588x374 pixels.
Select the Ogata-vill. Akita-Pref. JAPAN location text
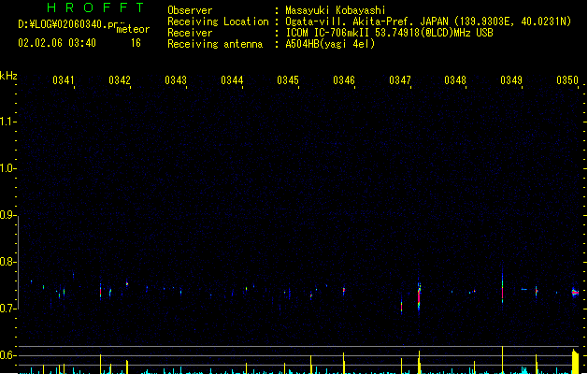click(x=428, y=22)
